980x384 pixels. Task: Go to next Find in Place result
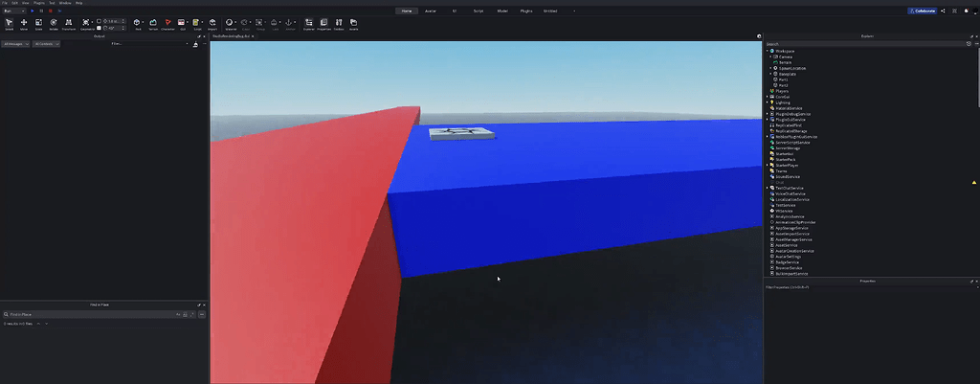(x=46, y=324)
